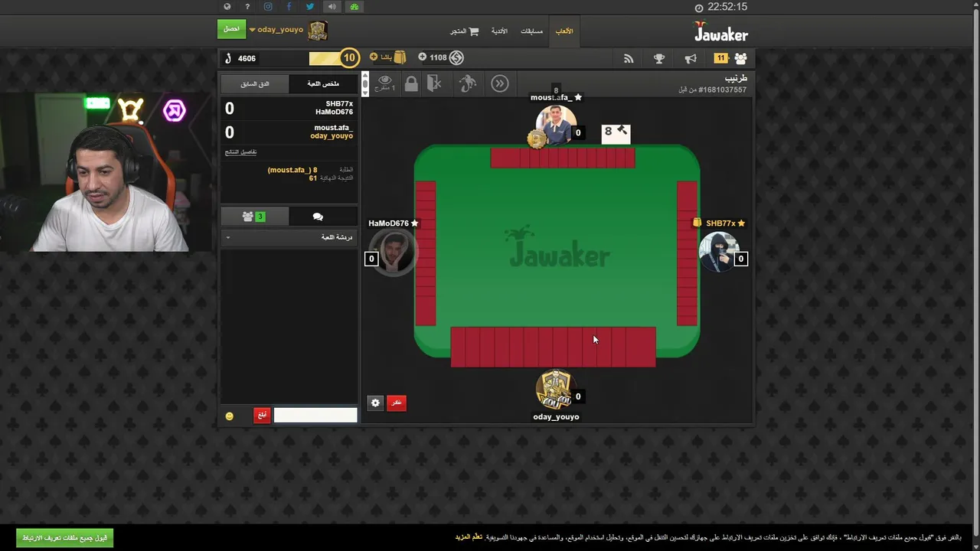Click the plus next to باشا rank

[374, 57]
